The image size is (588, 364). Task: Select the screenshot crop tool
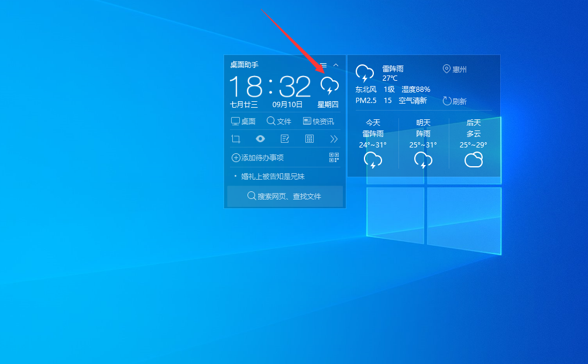[235, 139]
